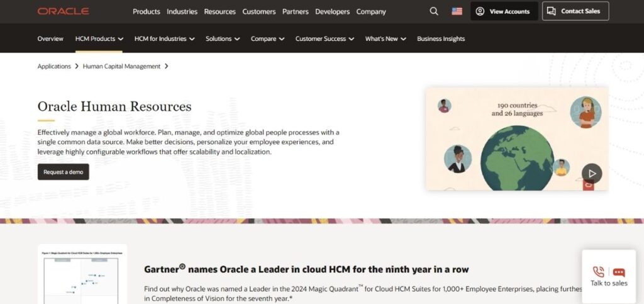The width and height of the screenshot is (644, 304).
Task: Click the Oracle Human Resources heading
Action: point(114,106)
